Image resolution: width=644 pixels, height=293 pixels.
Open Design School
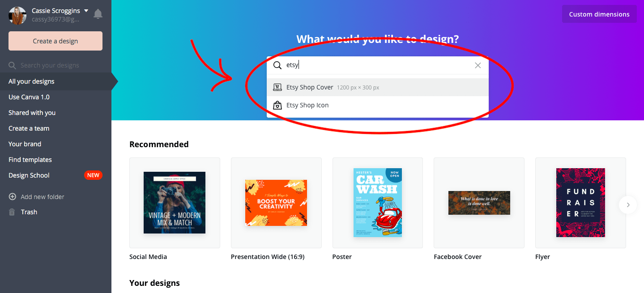click(29, 175)
